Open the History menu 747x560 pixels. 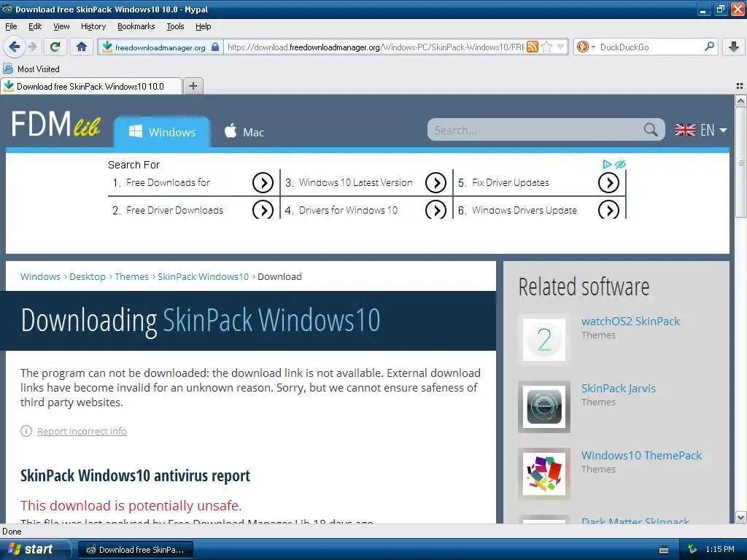(93, 26)
